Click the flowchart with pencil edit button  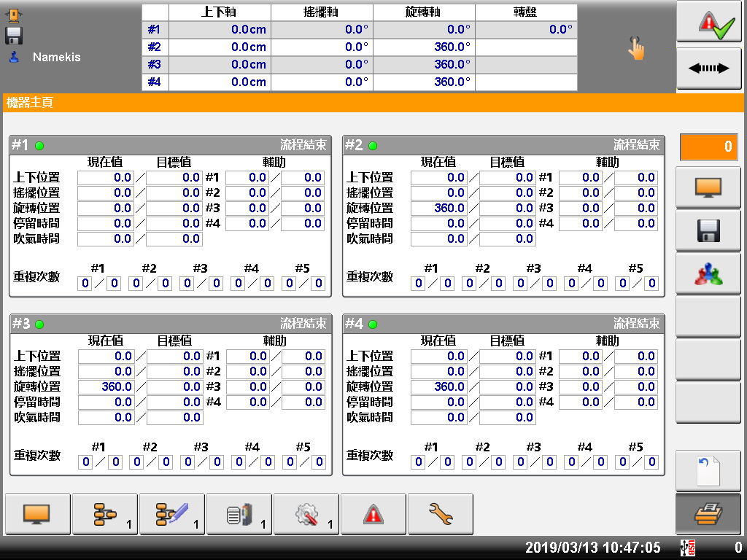click(172, 515)
